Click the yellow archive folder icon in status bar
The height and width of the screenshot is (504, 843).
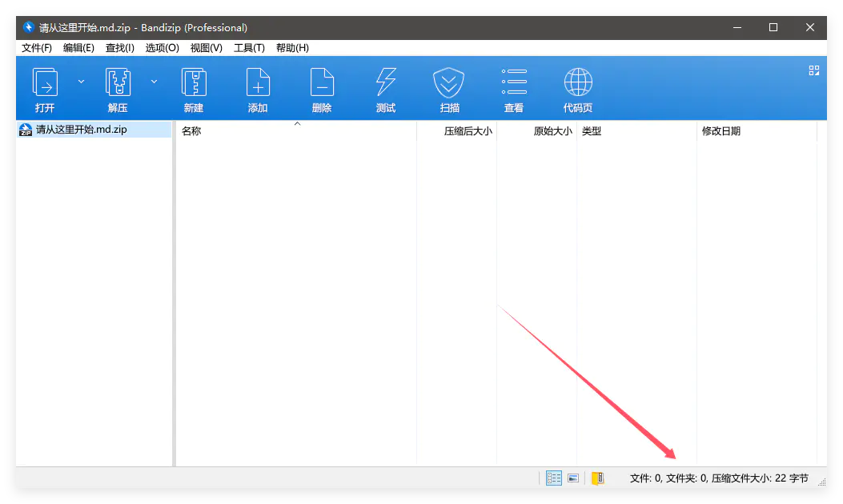tap(596, 477)
